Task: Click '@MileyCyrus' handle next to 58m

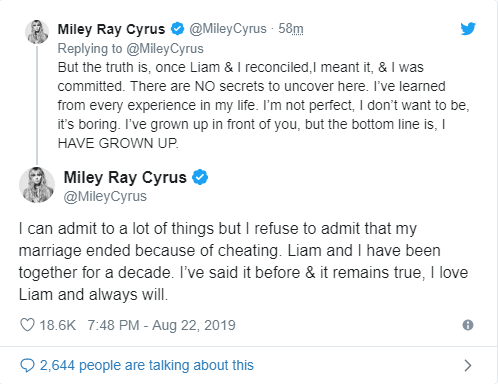Action: pos(228,29)
